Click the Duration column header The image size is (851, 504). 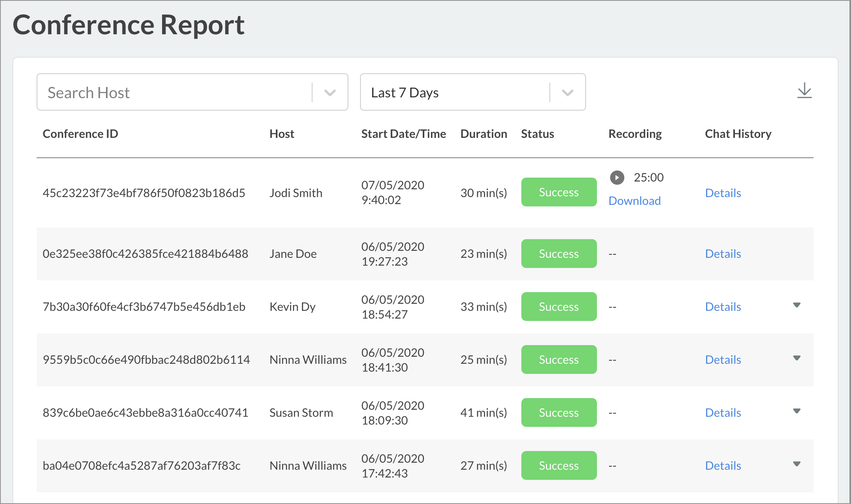484,134
